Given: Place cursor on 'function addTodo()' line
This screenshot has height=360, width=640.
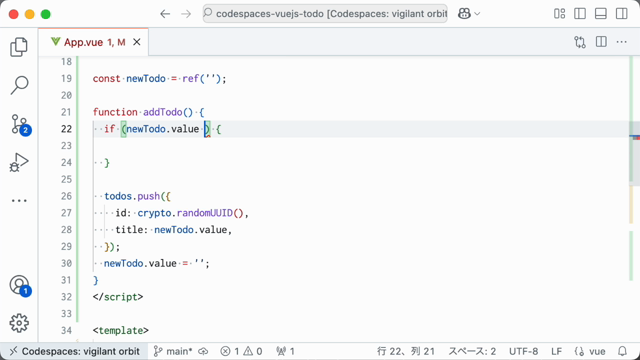Looking at the screenshot, I should [x=149, y=112].
